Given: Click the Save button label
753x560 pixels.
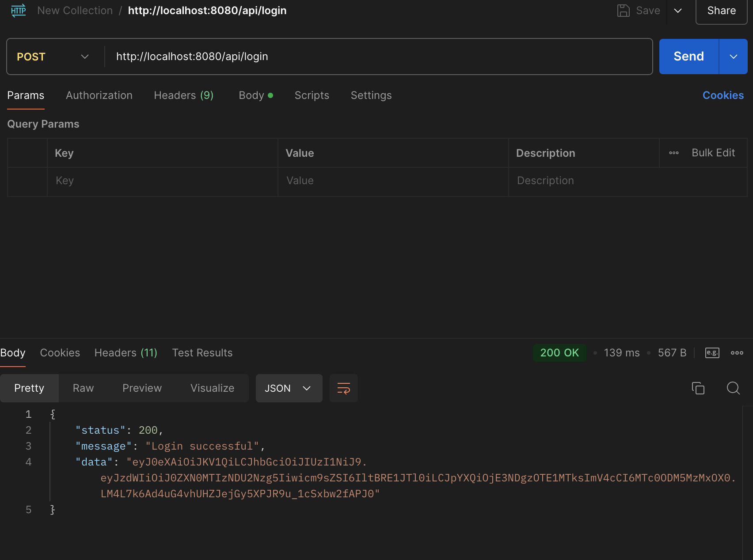Looking at the screenshot, I should 648,11.
